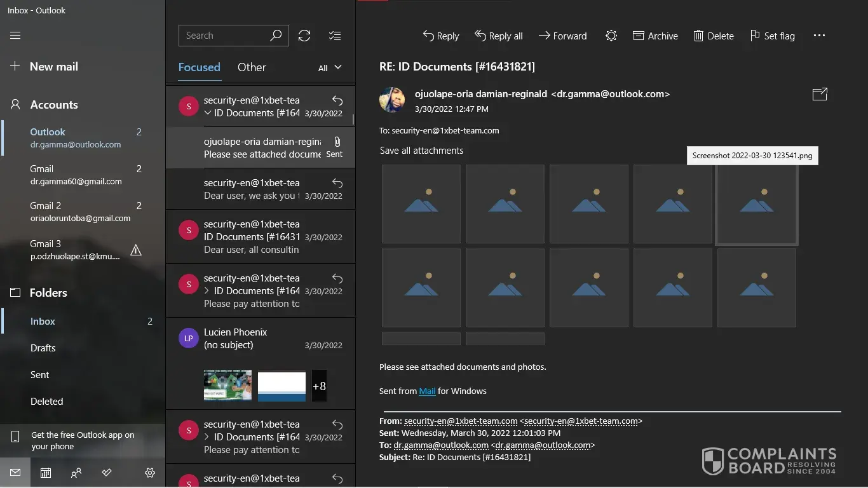Open the People contacts icon

(76, 473)
